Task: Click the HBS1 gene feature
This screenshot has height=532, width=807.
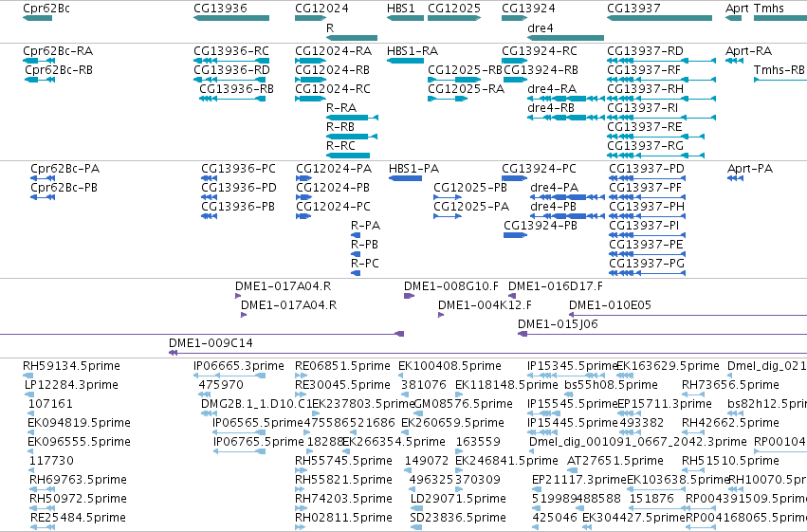Action: coord(405,18)
